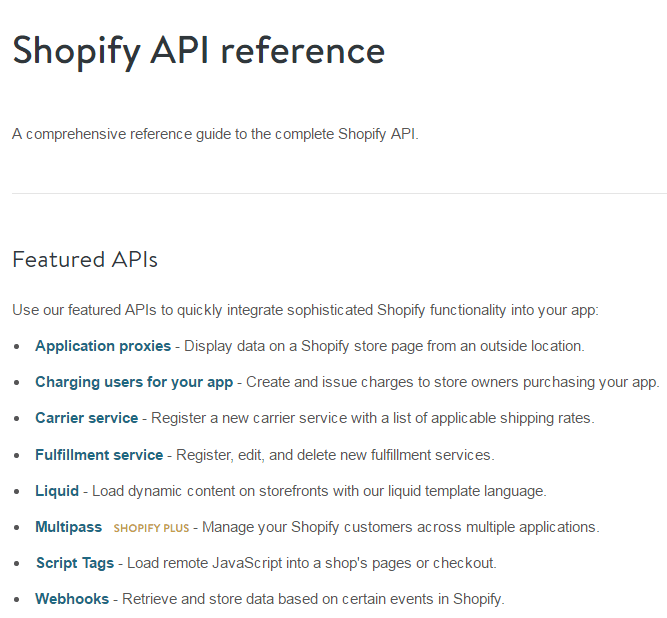Open the Multipass link
The image size is (667, 618).
(68, 527)
